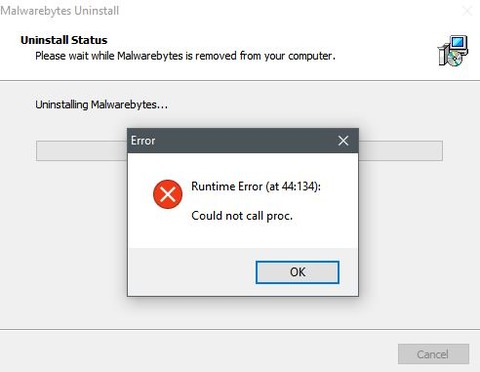Click the grey dialog footer left of OK
Screen dimensions: 480x372
tap(192, 272)
